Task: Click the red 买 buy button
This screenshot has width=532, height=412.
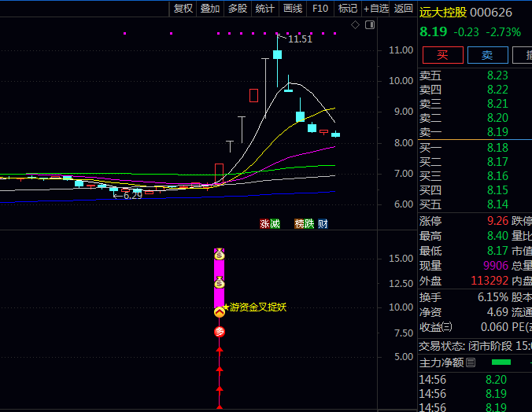Action: click(442, 55)
